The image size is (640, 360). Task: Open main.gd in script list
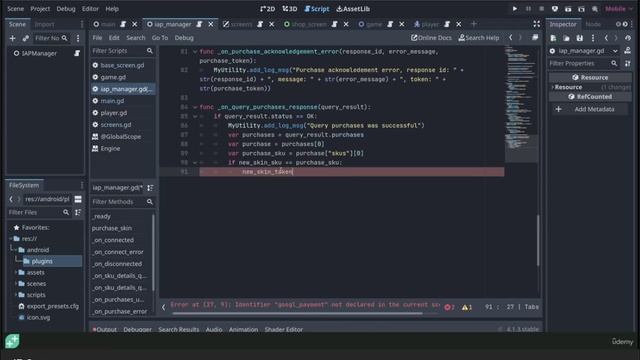[x=112, y=100]
